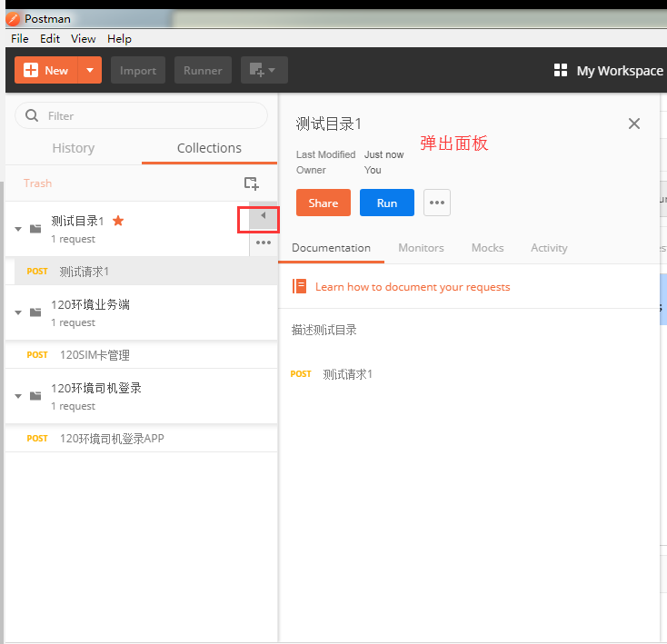Image resolution: width=667 pixels, height=644 pixels.
Task: Open Learn how to document your requests link
Action: pos(413,287)
